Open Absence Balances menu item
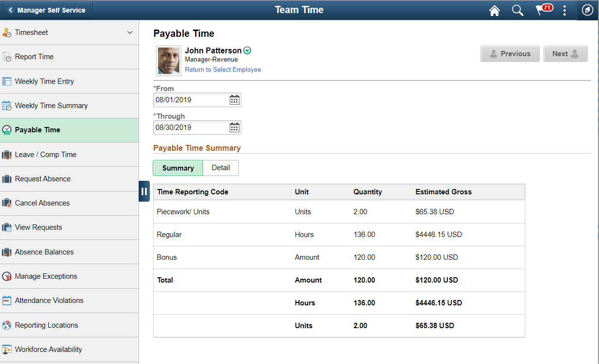 (69, 252)
